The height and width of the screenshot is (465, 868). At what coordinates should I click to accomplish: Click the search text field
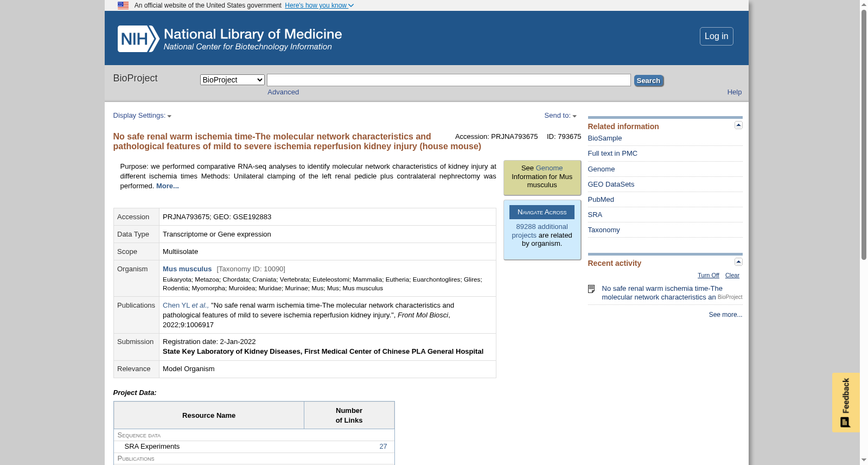[x=449, y=80]
